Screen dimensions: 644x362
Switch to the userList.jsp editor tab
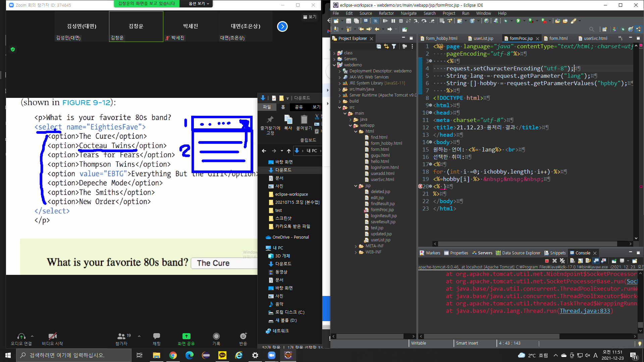(483, 39)
